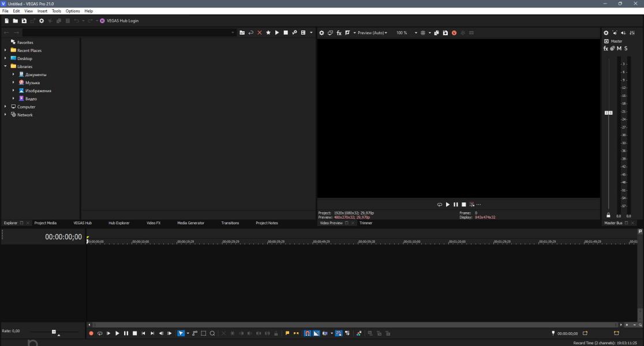Expand the Recent Places tree node
The height and width of the screenshot is (346, 644).
click(5, 50)
